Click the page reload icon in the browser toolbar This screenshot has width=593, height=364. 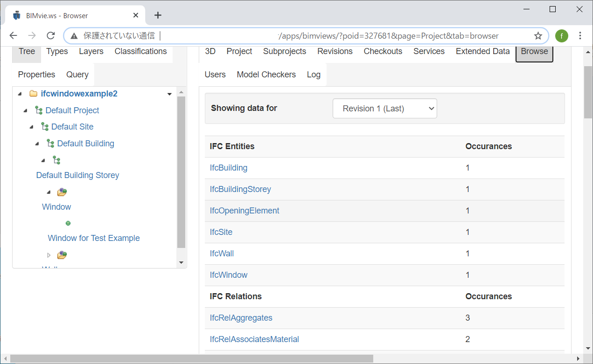50,35
